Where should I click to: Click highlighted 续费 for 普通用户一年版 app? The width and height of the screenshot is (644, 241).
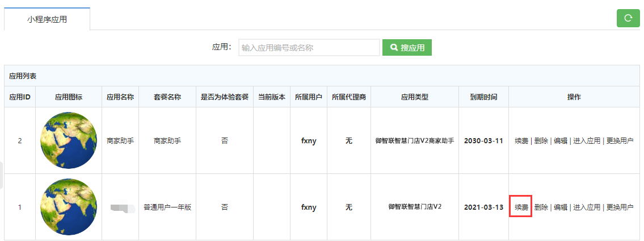click(521, 207)
